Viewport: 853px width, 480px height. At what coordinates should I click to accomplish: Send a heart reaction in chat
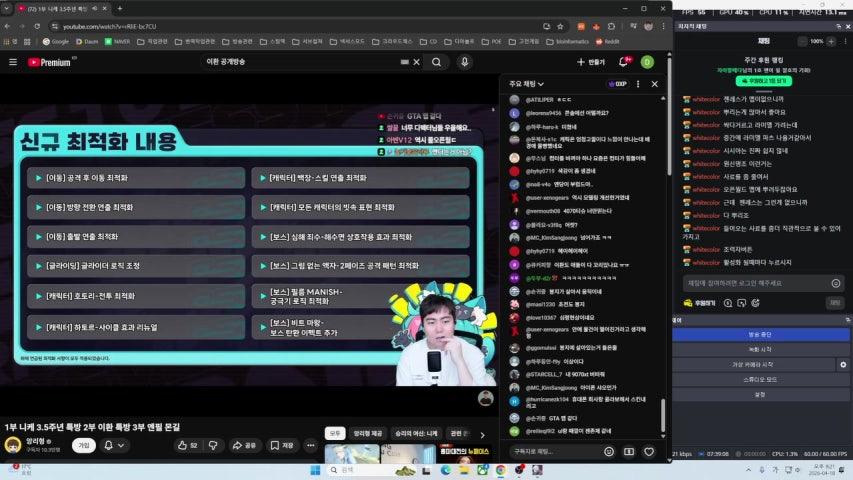point(649,452)
